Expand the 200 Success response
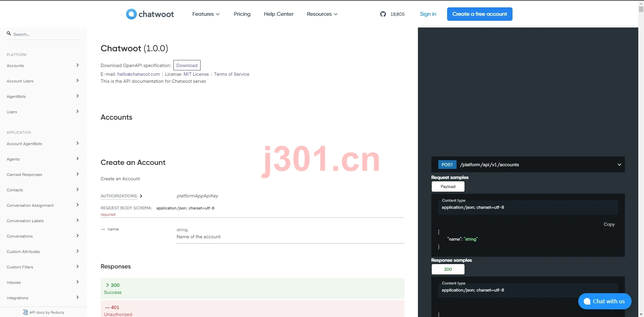This screenshot has width=644, height=317. pyautogui.click(x=252, y=289)
